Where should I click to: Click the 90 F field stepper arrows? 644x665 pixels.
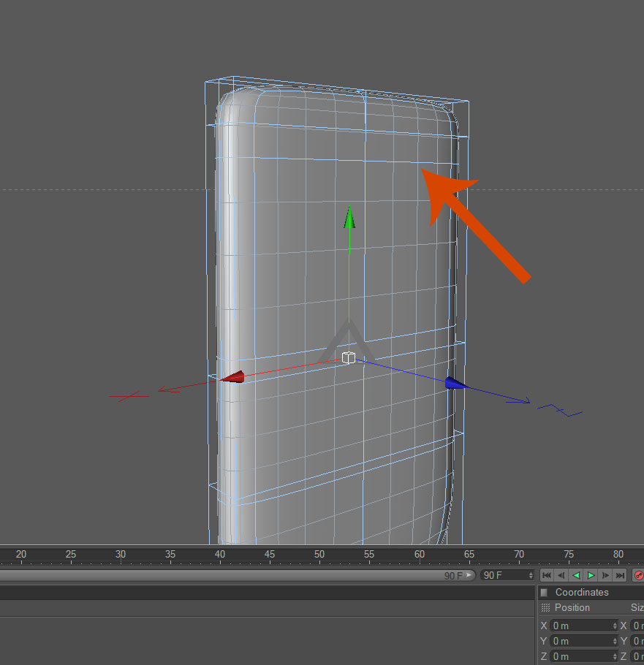(x=531, y=575)
